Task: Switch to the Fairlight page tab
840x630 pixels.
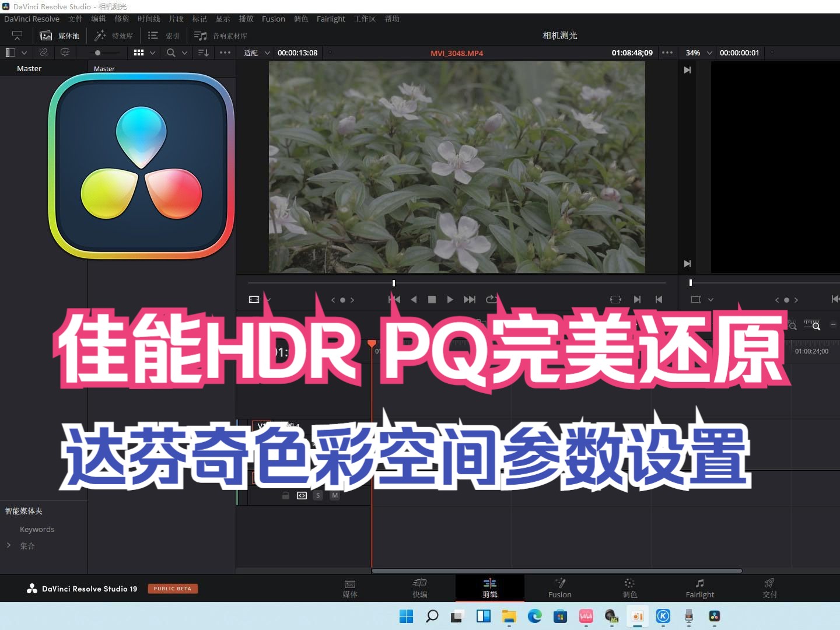Action: point(700,589)
